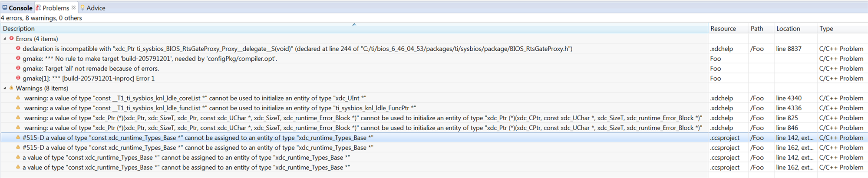Click the Type column header
Viewport: 868px width, 178px height.
point(826,29)
